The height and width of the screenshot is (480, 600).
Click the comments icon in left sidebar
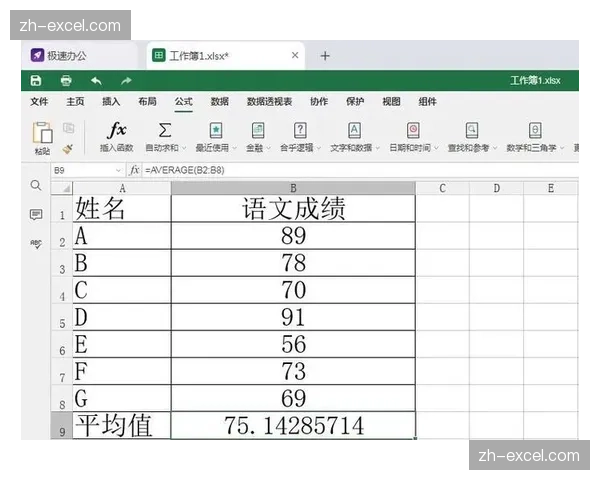[36, 214]
